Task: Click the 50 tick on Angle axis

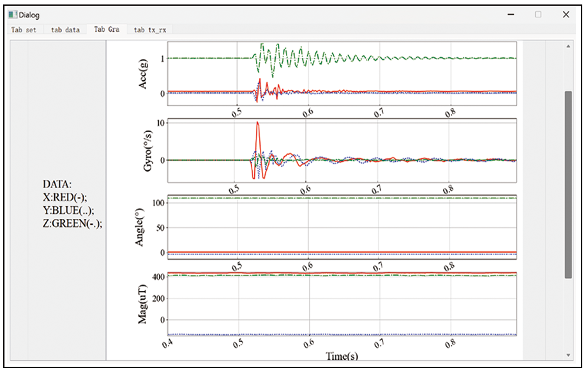Action: tap(160, 228)
